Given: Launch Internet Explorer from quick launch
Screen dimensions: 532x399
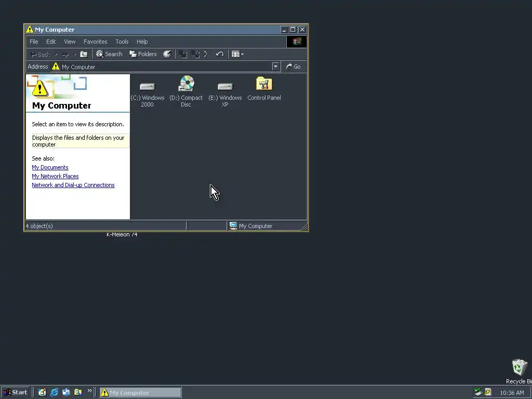Looking at the screenshot, I should 54,393.
